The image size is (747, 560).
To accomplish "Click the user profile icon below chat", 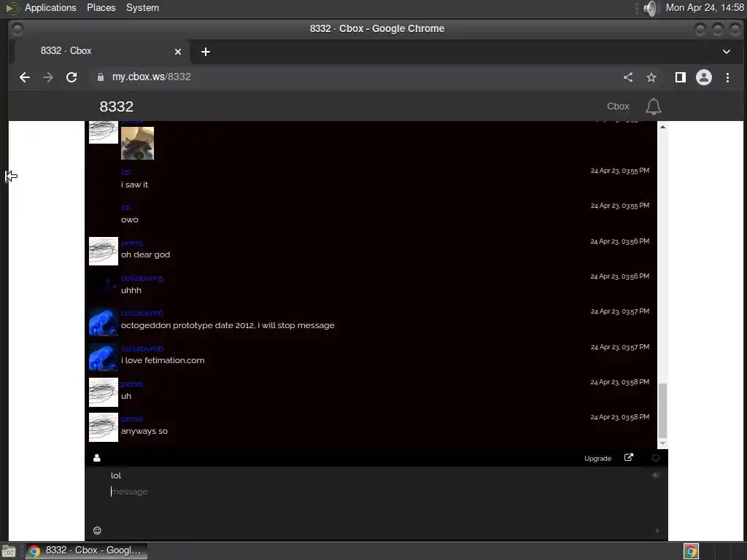I will coord(97,458).
